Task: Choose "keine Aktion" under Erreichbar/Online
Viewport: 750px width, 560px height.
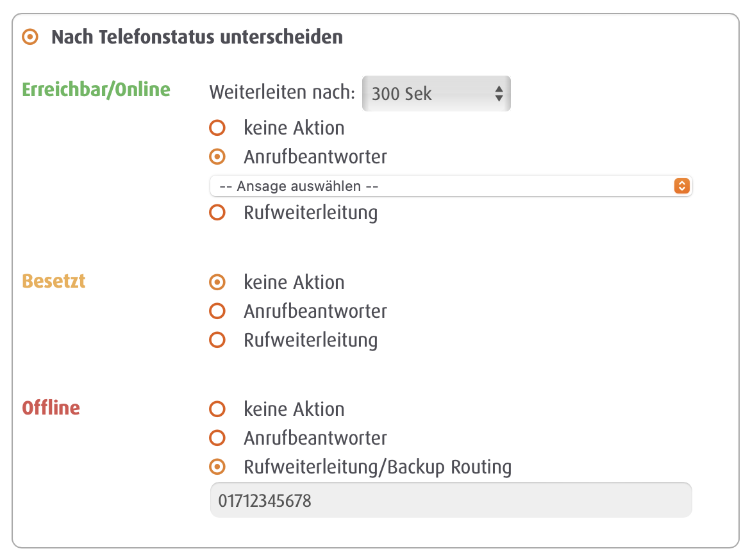Action: [x=218, y=128]
